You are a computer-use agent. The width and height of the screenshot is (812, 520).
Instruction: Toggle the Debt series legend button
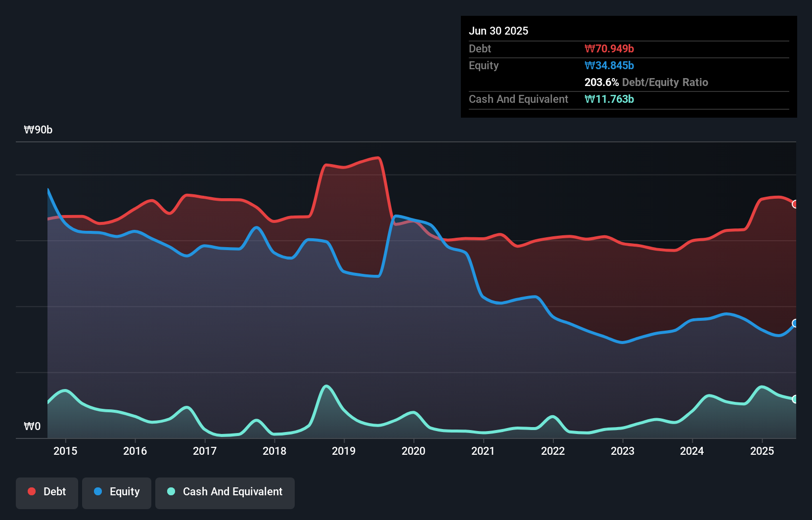(x=47, y=492)
